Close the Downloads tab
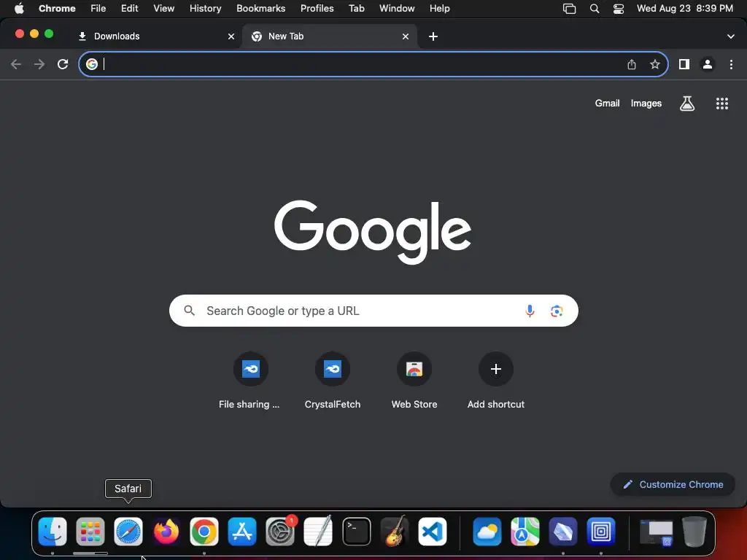 (231, 36)
